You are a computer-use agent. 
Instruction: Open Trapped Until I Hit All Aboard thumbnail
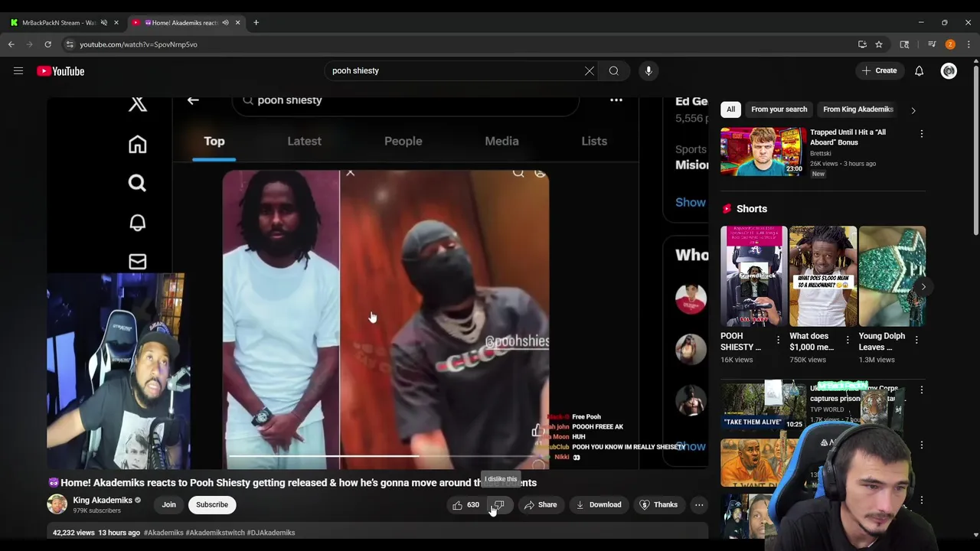tap(763, 152)
